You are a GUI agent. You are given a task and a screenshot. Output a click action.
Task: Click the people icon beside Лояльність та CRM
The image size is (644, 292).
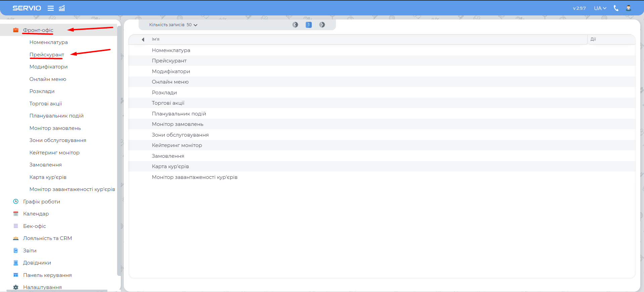(16, 238)
